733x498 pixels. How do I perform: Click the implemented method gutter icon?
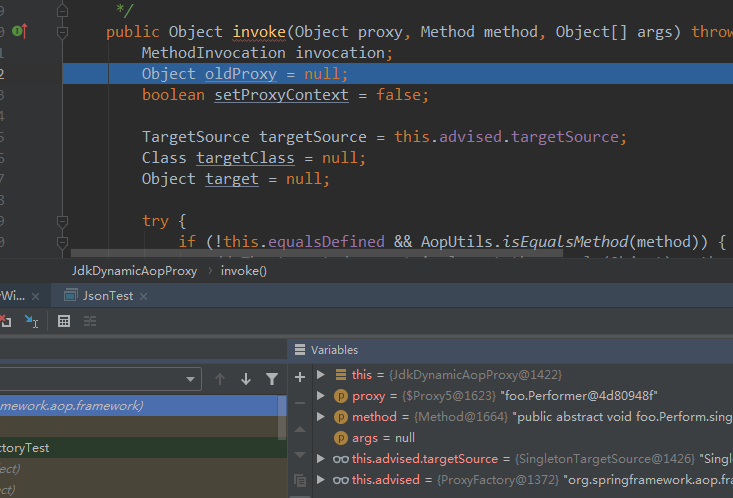coord(20,31)
